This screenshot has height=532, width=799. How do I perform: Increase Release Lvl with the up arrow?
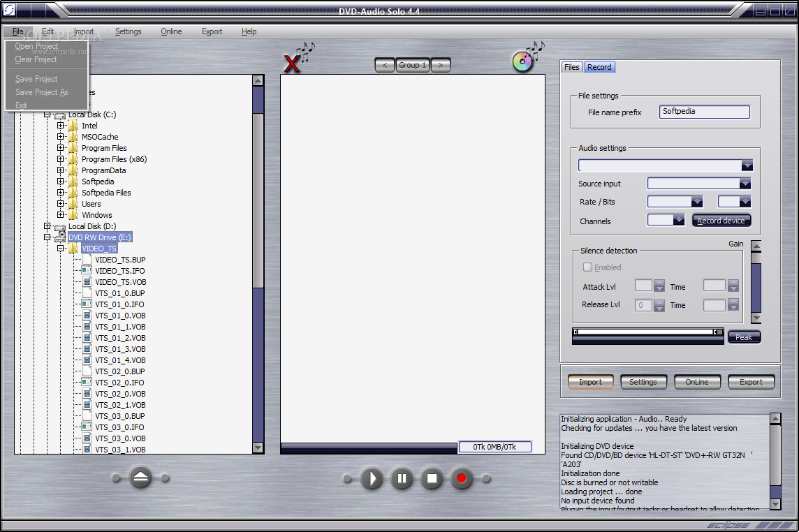pos(659,302)
